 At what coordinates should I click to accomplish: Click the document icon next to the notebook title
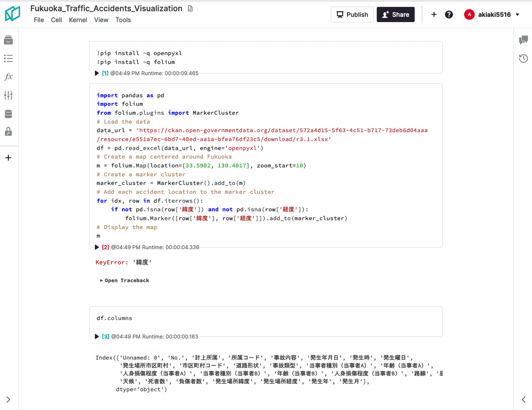(x=190, y=8)
